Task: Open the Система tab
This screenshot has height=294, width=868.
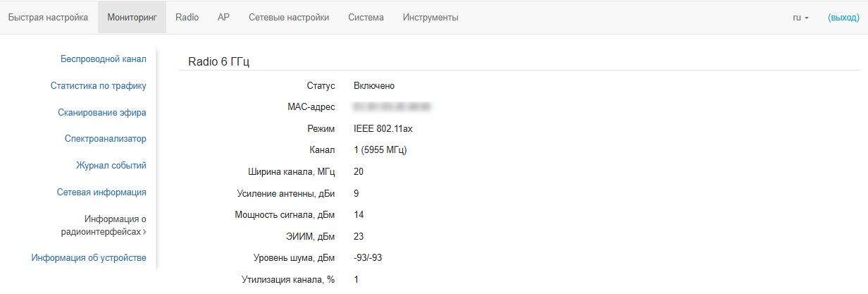Action: click(x=366, y=18)
